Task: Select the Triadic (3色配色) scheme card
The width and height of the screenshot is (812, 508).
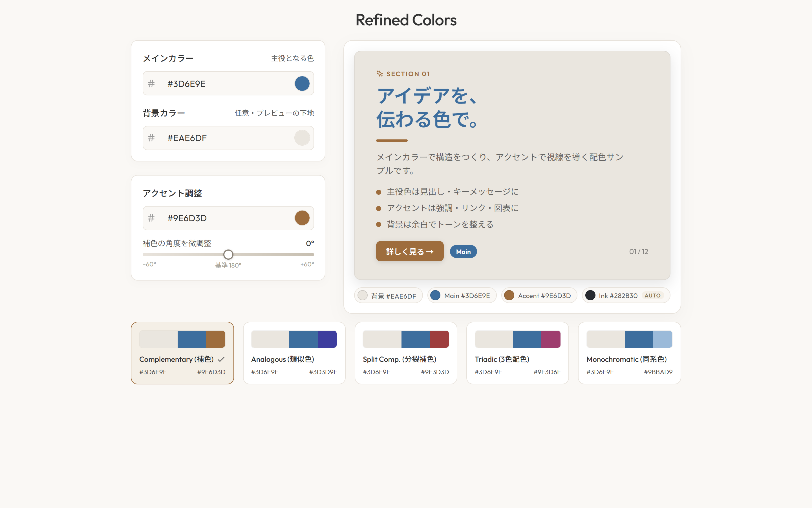Action: 517,353
